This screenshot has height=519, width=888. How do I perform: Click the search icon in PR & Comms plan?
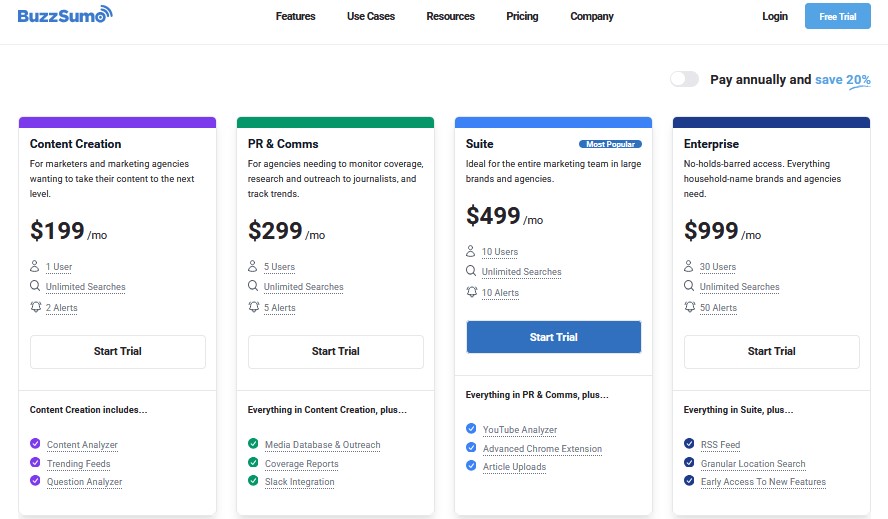click(254, 287)
